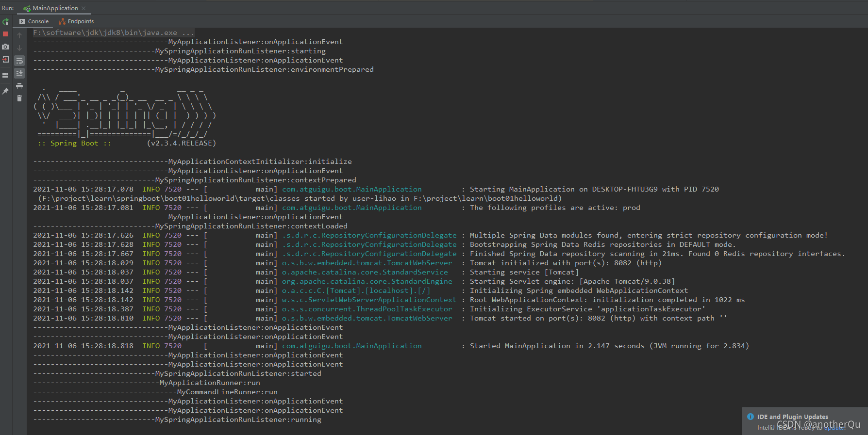Image resolution: width=868 pixels, height=435 pixels.
Task: Click the update link in the notification
Action: point(834,428)
